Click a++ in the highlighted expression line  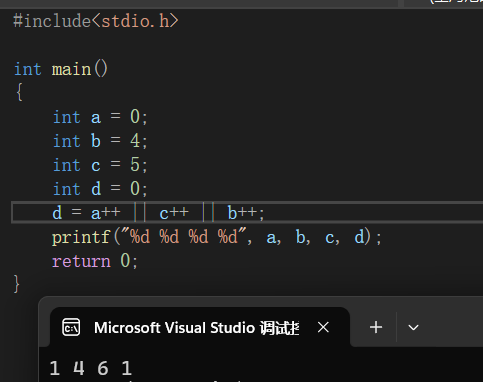coord(106,213)
